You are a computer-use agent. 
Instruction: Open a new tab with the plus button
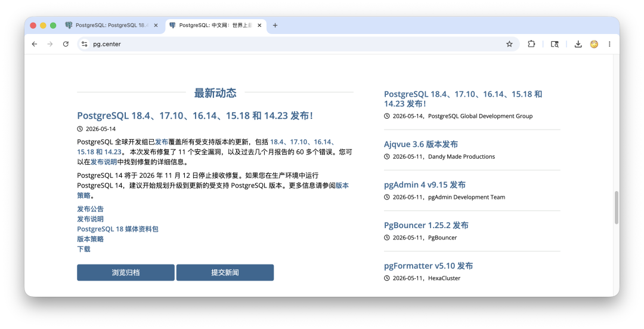275,26
